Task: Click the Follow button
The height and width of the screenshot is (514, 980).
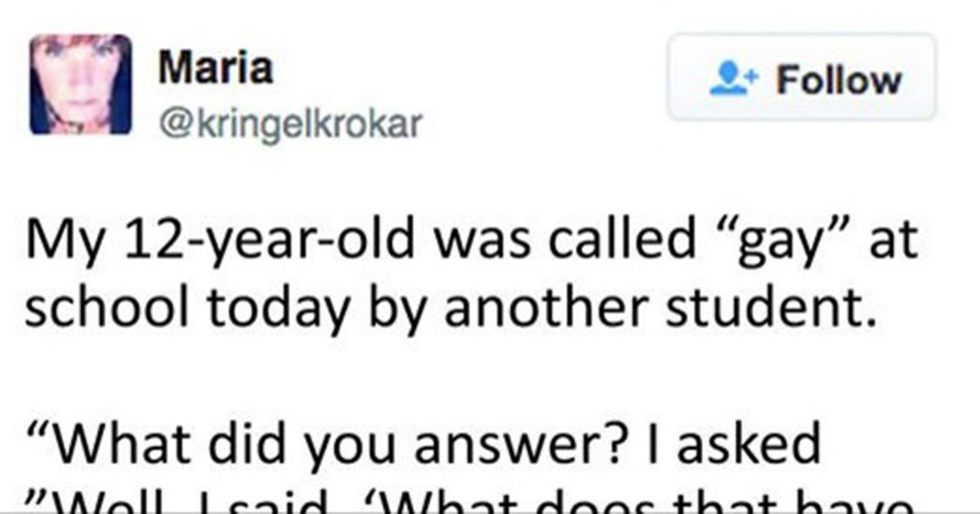Action: pos(802,78)
